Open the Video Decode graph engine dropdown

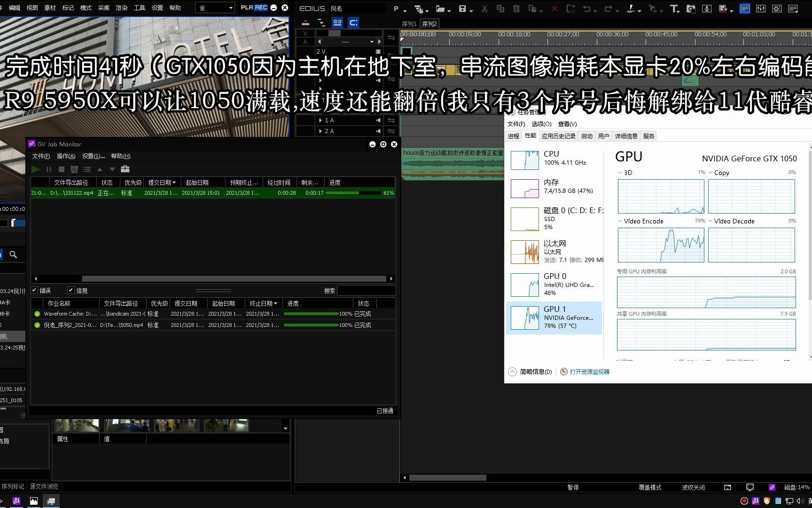pos(710,221)
